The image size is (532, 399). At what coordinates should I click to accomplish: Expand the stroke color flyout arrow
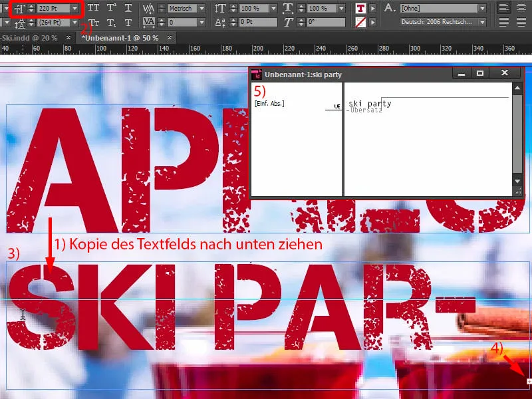[372, 23]
